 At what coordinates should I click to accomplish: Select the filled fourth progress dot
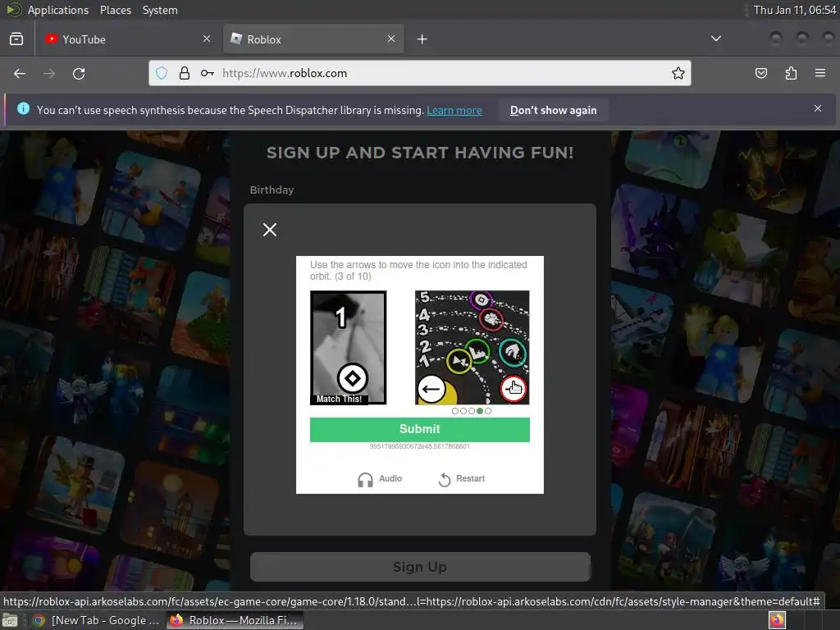479,411
